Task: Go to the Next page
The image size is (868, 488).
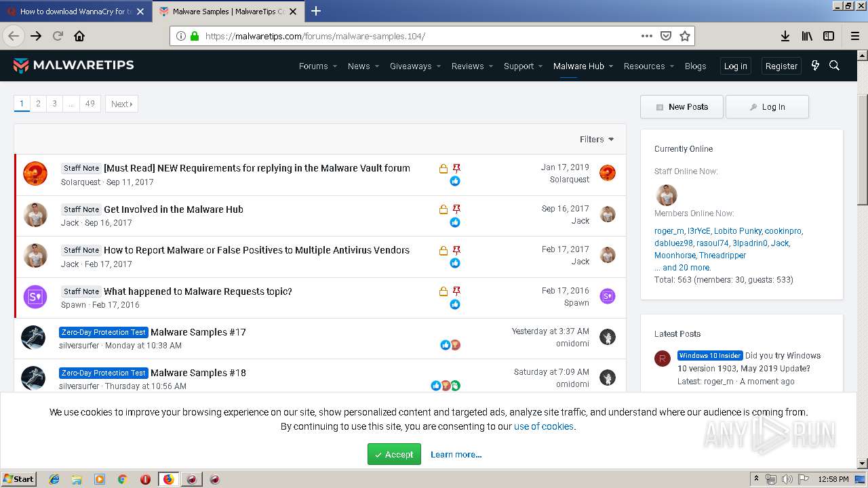Action: [x=121, y=104]
